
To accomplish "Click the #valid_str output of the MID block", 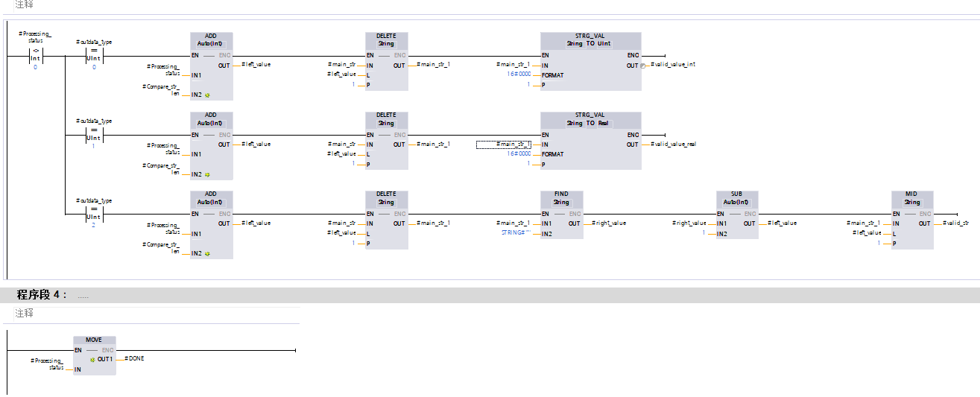I will click(955, 223).
